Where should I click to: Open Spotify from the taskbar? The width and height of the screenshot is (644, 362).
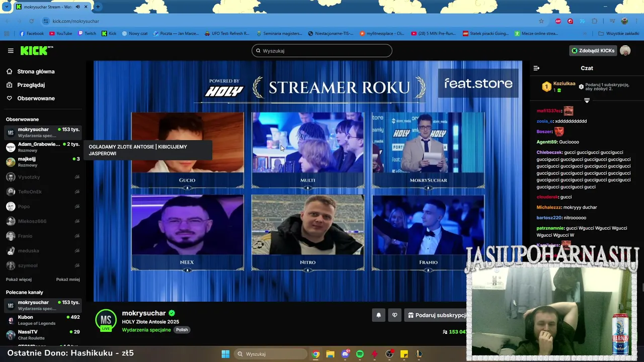coord(360,354)
